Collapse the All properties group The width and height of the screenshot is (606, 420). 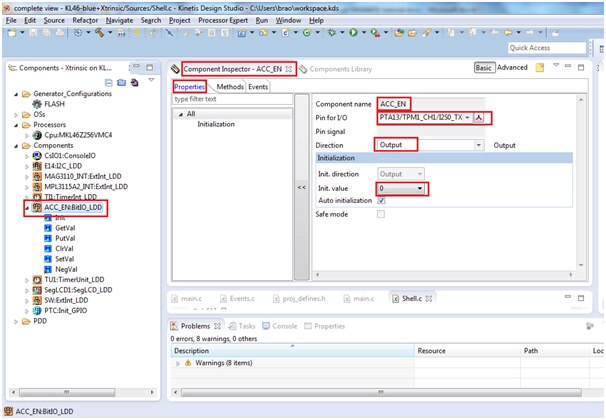(x=181, y=114)
